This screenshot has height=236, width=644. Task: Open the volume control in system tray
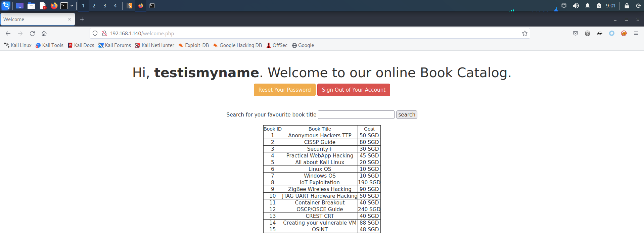[576, 6]
